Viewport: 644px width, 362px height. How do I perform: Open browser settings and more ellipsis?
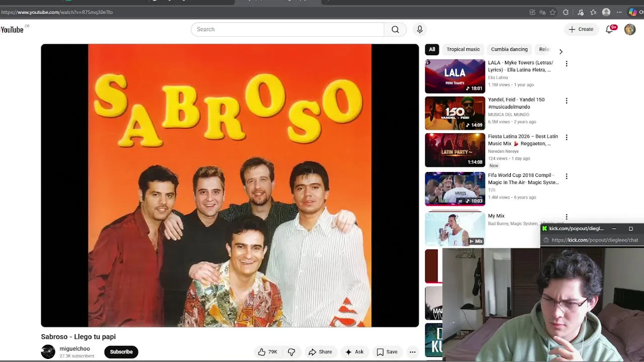(x=619, y=12)
